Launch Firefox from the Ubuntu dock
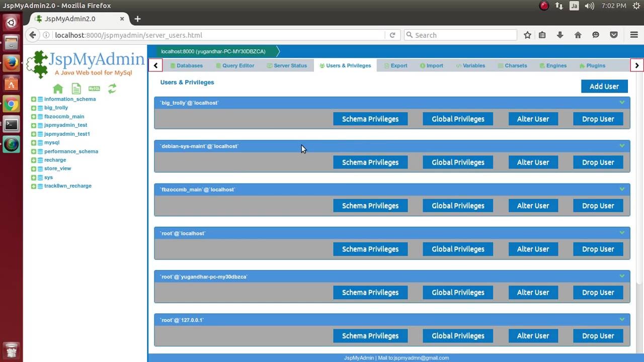Viewport: 644px width, 362px height. [11, 63]
